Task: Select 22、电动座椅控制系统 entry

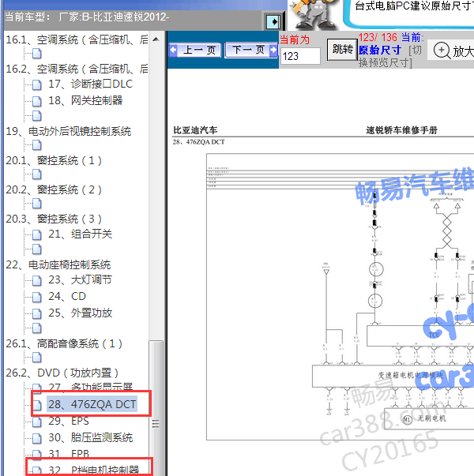Action: click(58, 264)
